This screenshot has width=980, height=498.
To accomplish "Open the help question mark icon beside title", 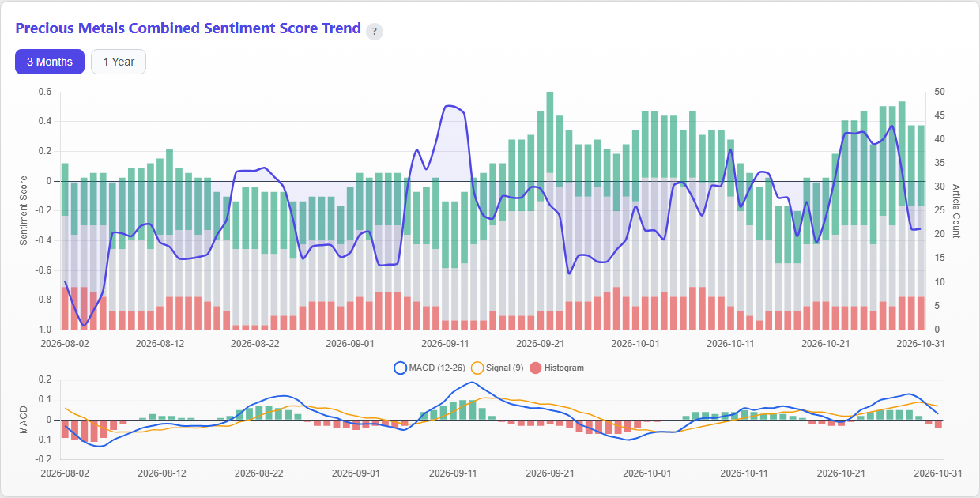I will click(x=375, y=32).
